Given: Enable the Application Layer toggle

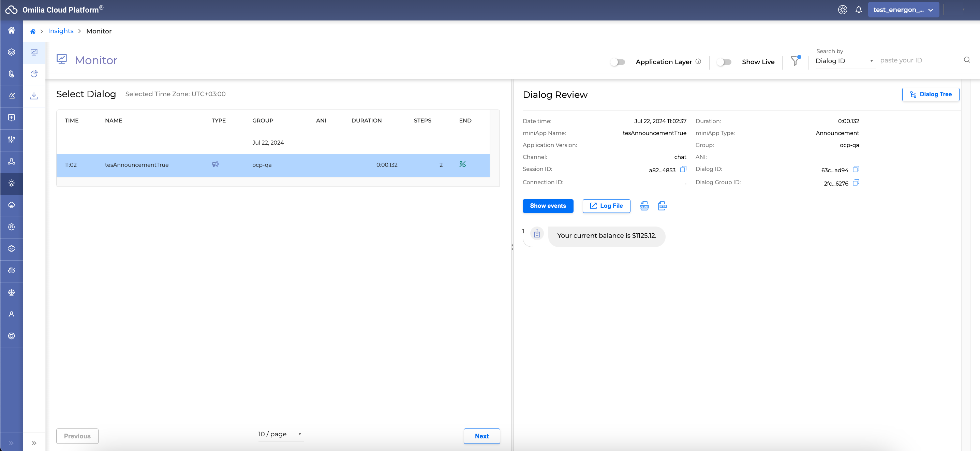Looking at the screenshot, I should pos(618,62).
